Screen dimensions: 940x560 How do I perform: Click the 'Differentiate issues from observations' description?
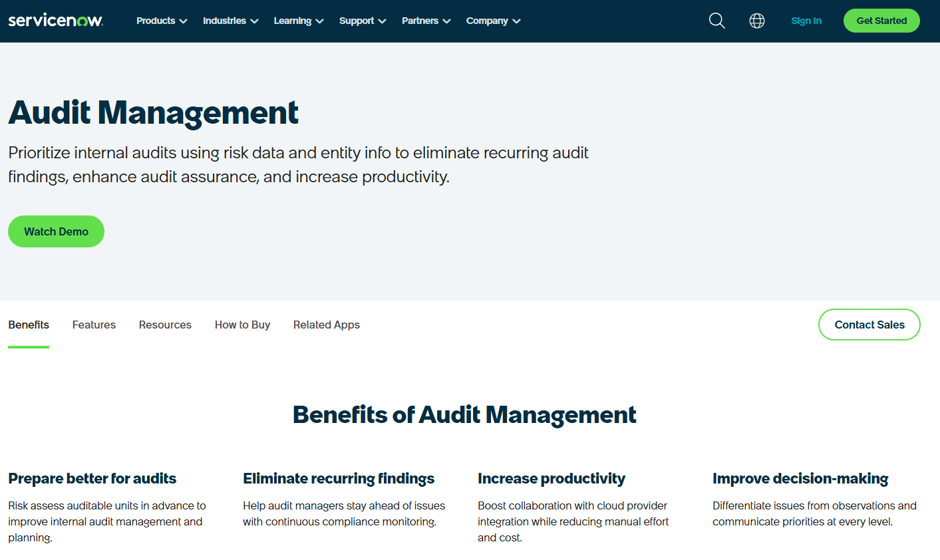click(x=814, y=513)
